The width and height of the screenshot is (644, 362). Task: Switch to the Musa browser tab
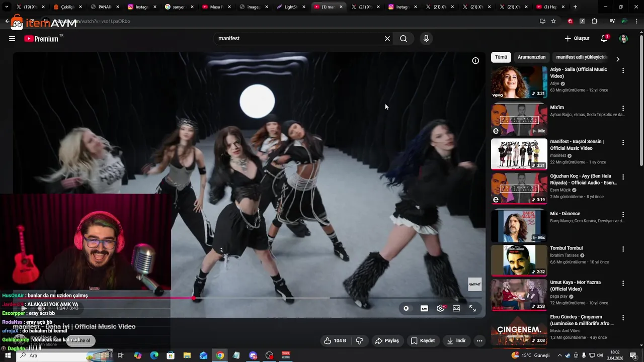click(x=216, y=7)
